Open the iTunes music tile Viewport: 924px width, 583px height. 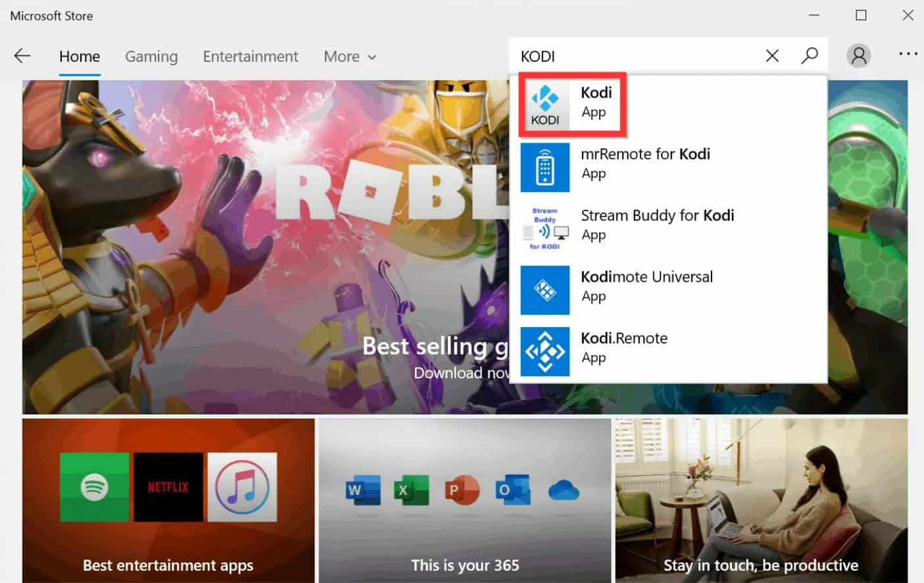pos(242,487)
